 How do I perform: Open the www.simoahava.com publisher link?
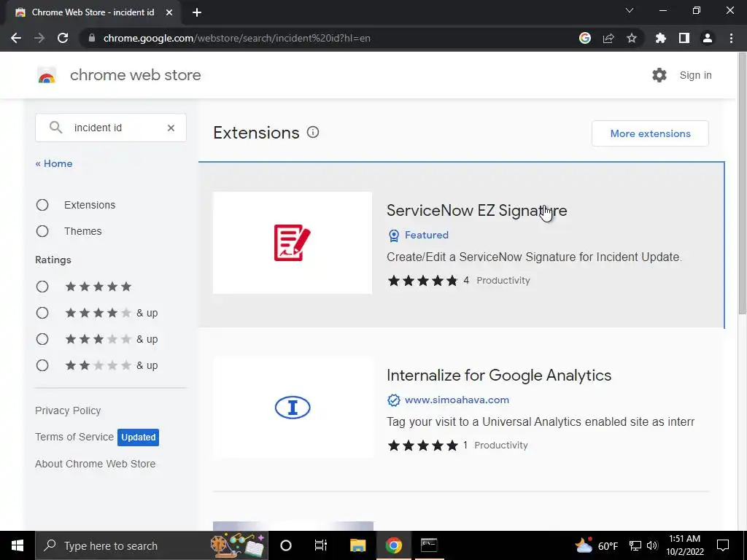click(457, 400)
